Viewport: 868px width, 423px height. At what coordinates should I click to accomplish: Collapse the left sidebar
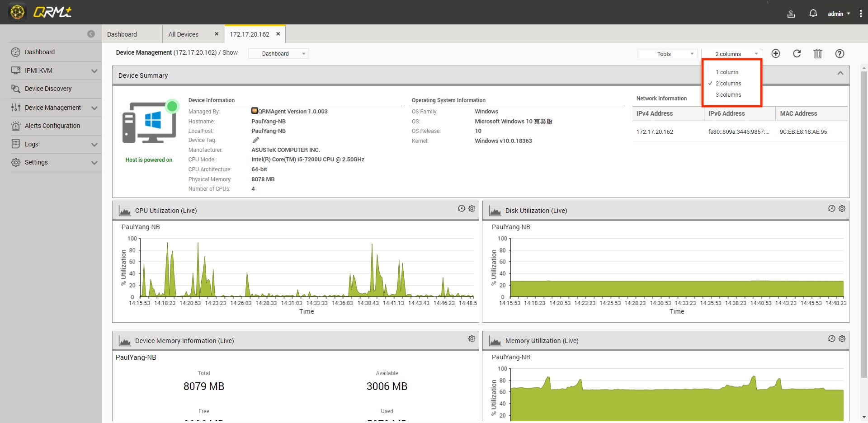coord(91,34)
